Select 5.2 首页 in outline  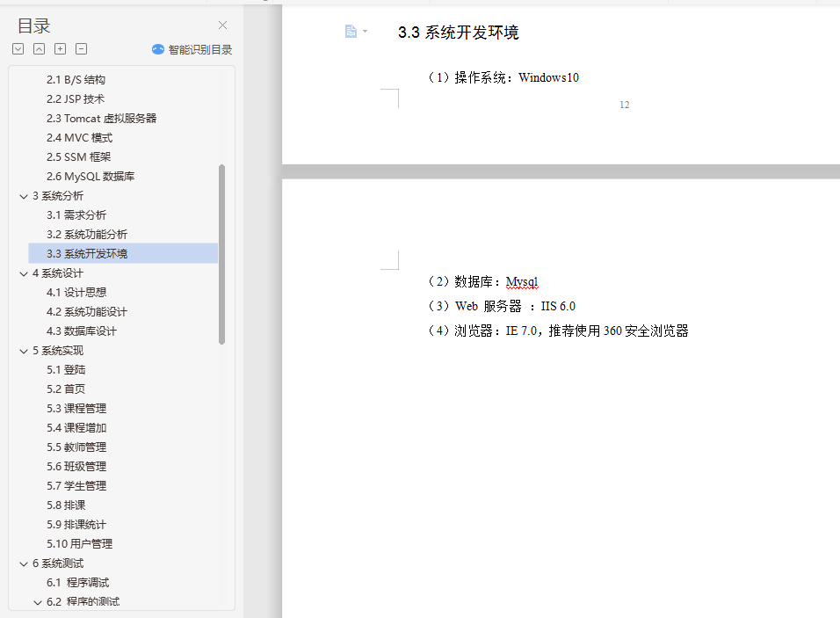pyautogui.click(x=66, y=389)
